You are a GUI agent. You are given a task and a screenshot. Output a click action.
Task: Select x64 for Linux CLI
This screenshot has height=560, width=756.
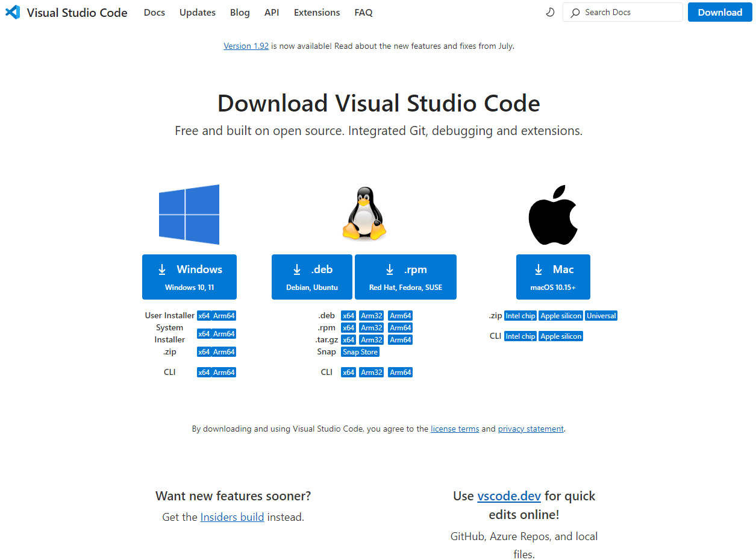click(x=348, y=373)
